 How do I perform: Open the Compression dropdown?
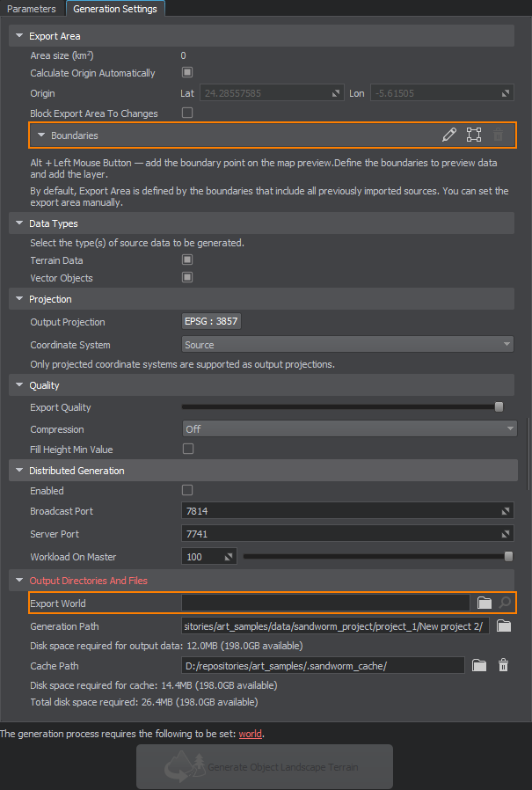pyautogui.click(x=348, y=429)
